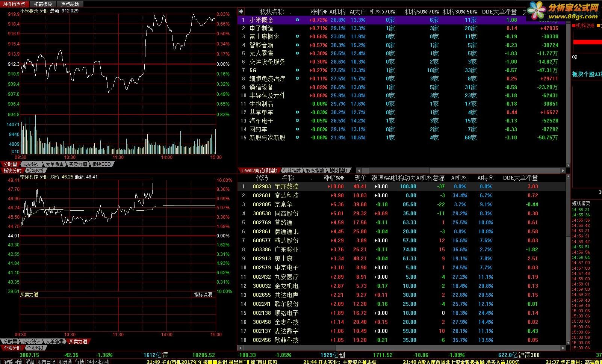Click 24小时滚动 in the bottom bar
Screen dimensions: 602x364
pyautogui.click(x=98, y=361)
